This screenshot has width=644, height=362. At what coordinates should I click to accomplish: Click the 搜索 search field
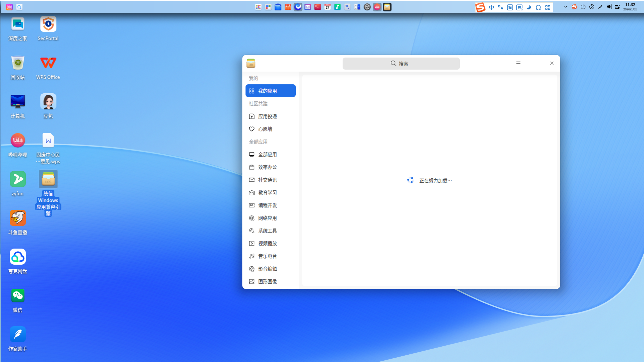(401, 64)
